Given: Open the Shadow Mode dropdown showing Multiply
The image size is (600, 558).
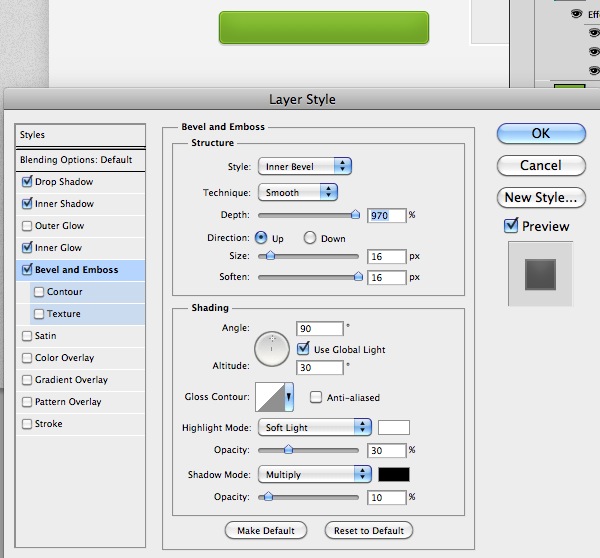Looking at the screenshot, I should click(x=315, y=475).
